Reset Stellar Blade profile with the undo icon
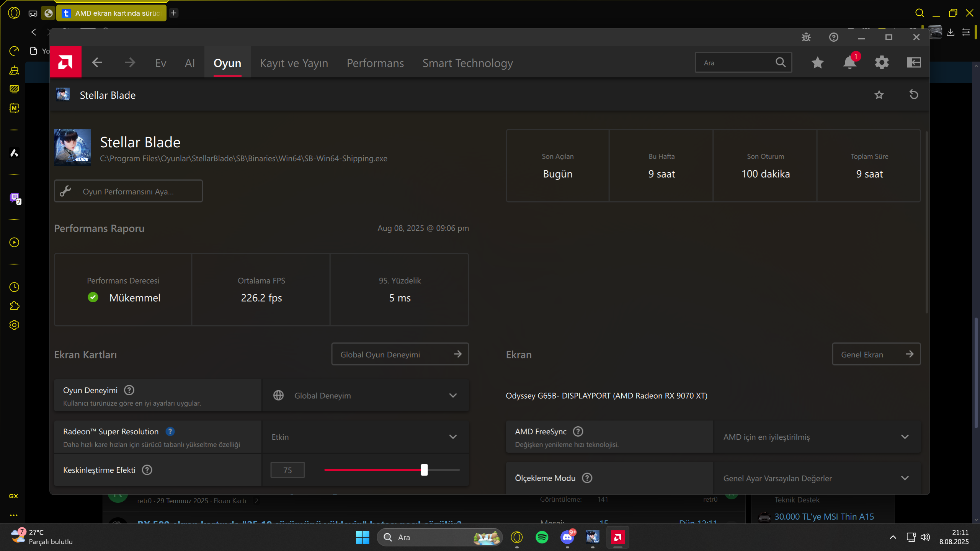 tap(914, 95)
